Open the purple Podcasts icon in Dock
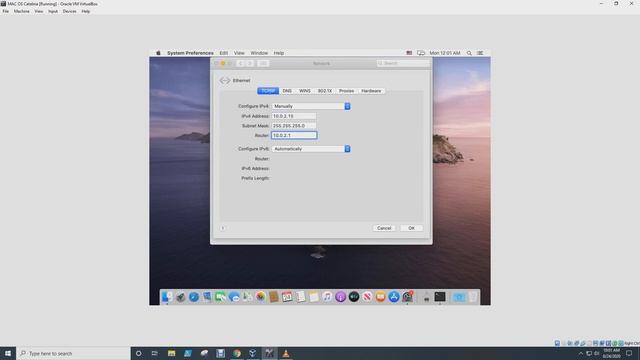Screen dimensions: 640x360 click(340, 297)
